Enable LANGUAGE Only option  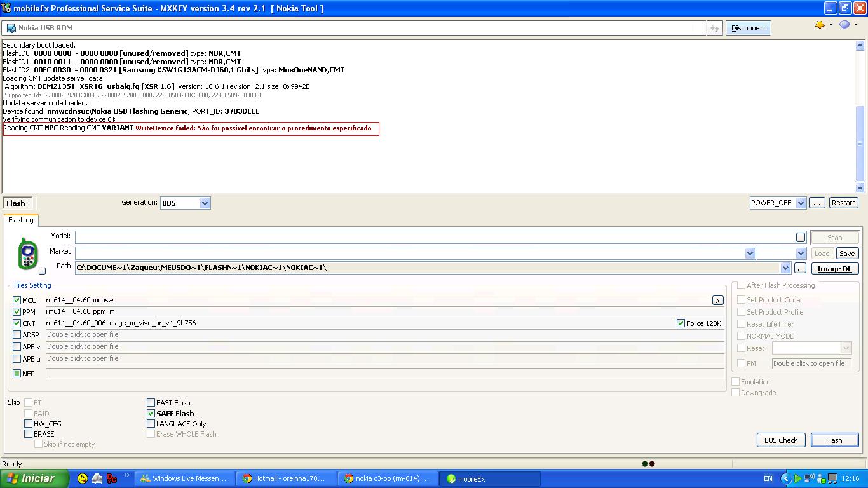coord(151,424)
